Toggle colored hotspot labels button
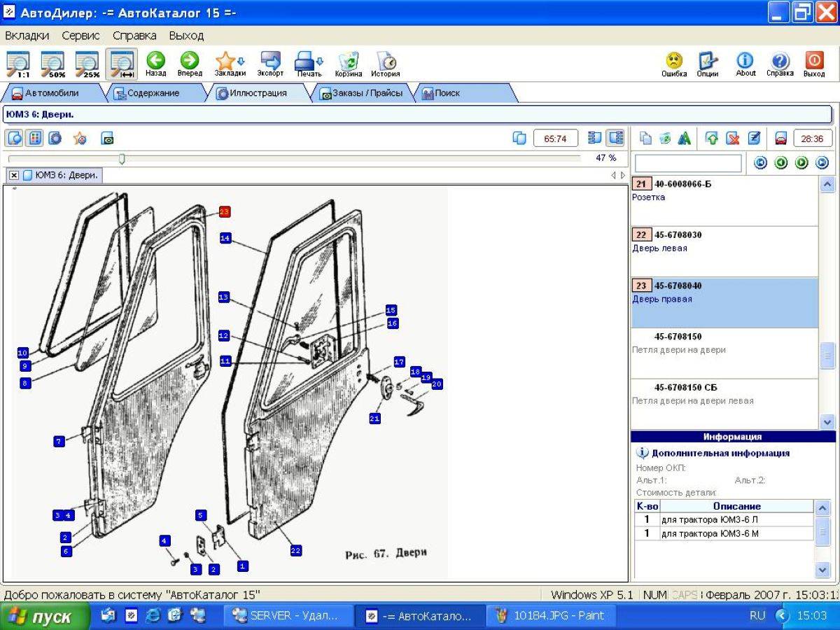This screenshot has width=840, height=630. pos(34,139)
